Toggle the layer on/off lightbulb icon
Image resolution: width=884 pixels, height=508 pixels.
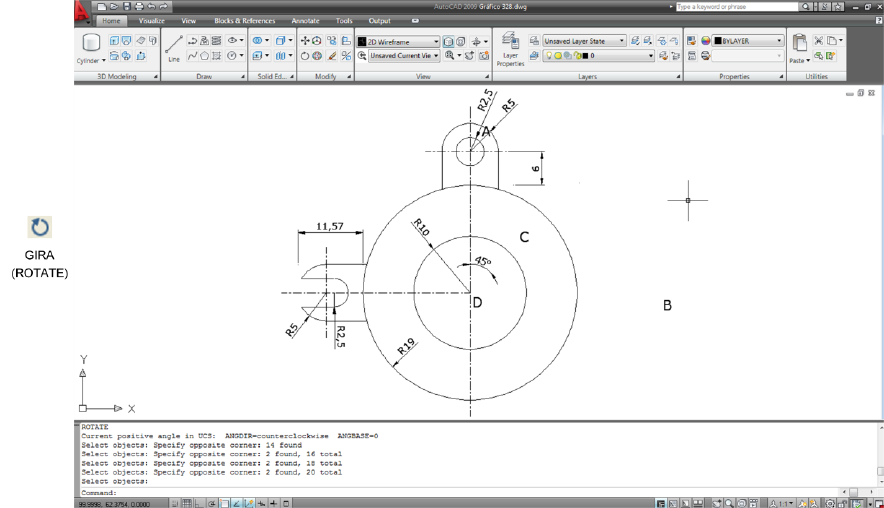(x=548, y=56)
